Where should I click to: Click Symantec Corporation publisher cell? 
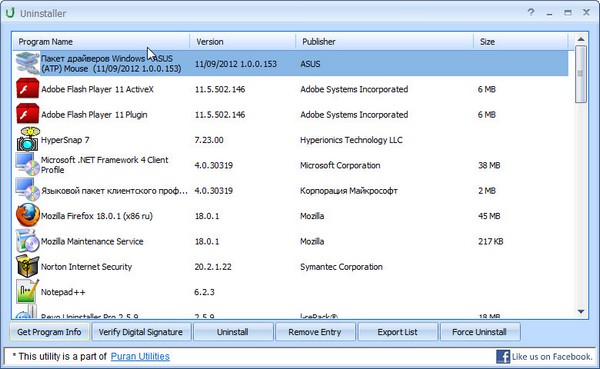point(341,266)
